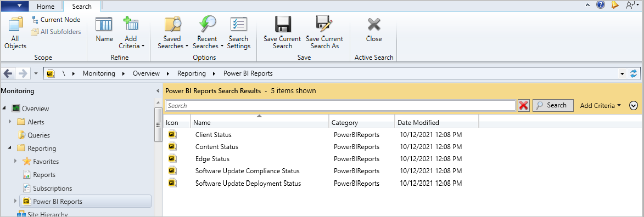The width and height of the screenshot is (644, 217).
Task: Click the Client Status row icon
Action: tap(172, 134)
